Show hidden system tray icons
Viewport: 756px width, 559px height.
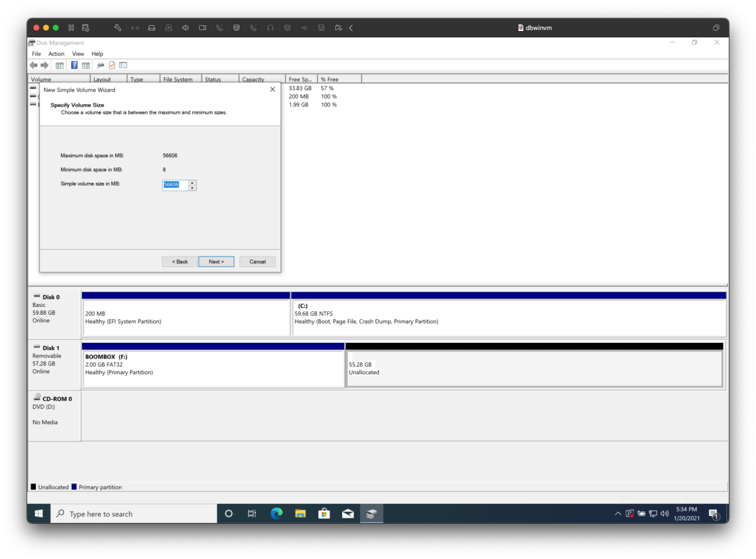tap(618, 514)
